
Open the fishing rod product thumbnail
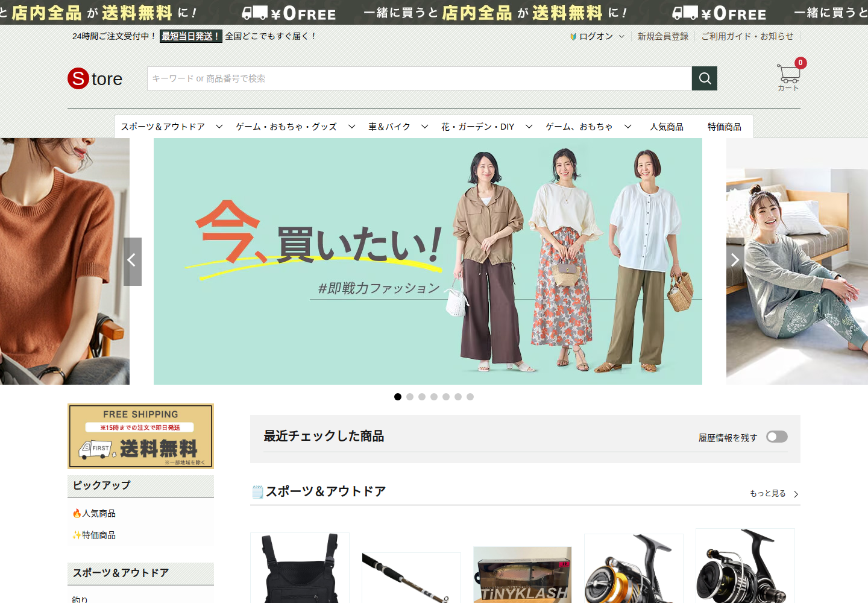coord(411,578)
